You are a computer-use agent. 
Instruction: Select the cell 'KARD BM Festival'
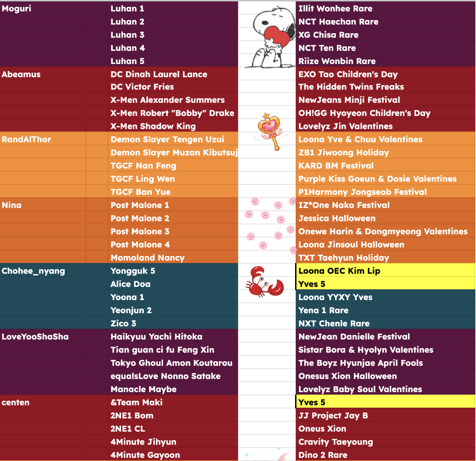click(386, 165)
